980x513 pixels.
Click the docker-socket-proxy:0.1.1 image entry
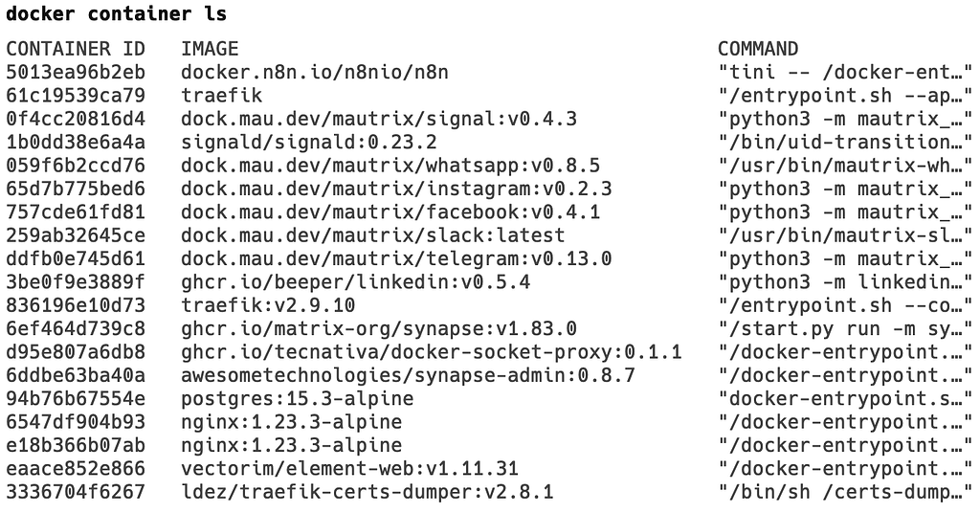click(x=432, y=352)
